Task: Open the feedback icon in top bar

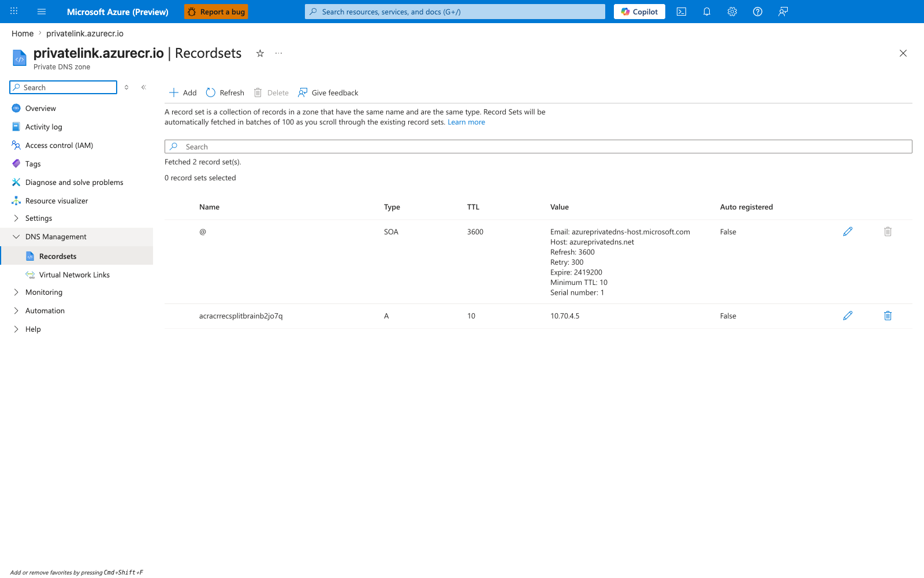Action: 783,12
